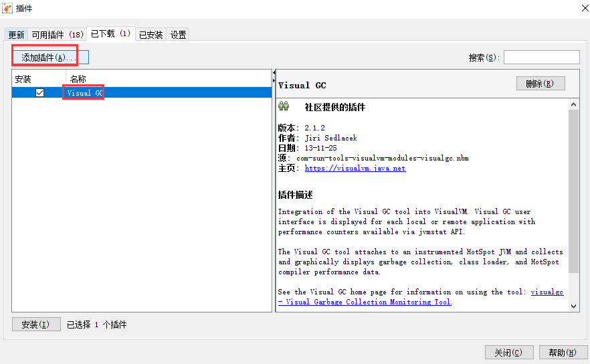The width and height of the screenshot is (590, 364).
Task: Switch to the 更新 tab
Action: [x=16, y=35]
